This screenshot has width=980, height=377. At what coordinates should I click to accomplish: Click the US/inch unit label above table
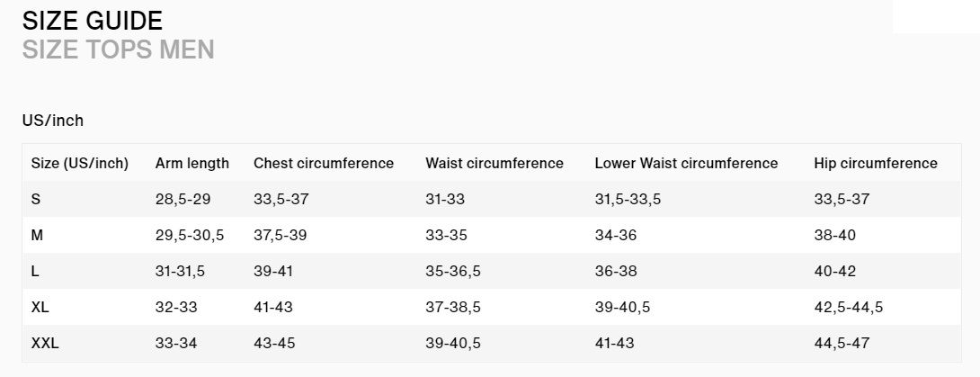(x=52, y=121)
